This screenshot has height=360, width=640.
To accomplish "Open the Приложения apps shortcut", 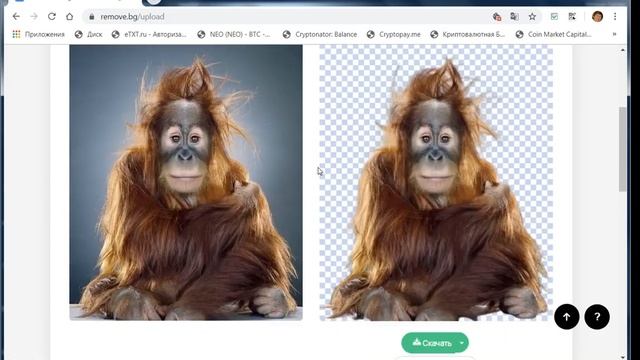I will coord(39,34).
